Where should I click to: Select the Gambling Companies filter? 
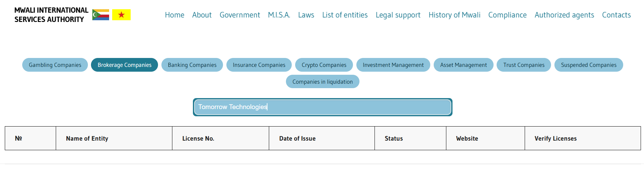55,65
